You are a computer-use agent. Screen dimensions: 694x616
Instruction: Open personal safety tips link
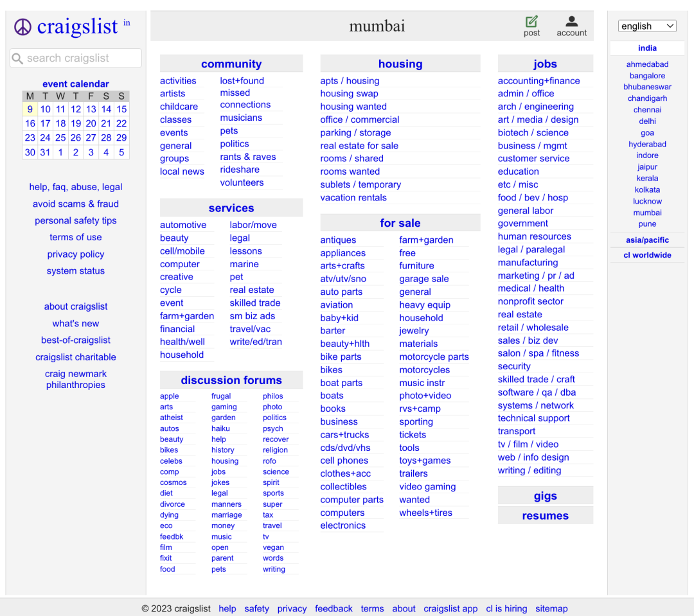click(76, 220)
